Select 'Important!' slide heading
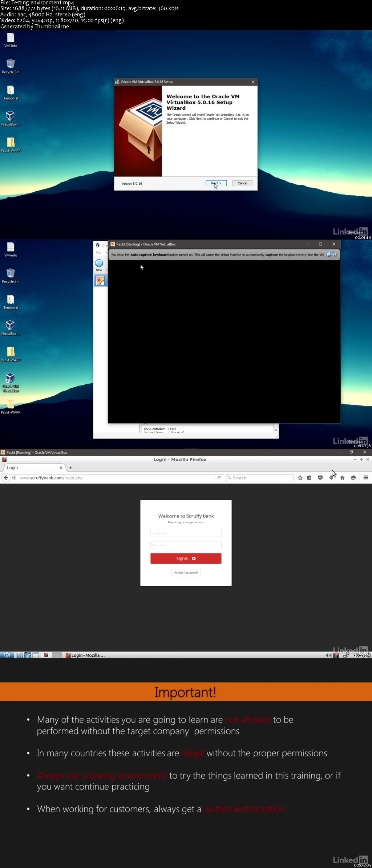Viewport: 372px width, 868px height. [x=185, y=692]
